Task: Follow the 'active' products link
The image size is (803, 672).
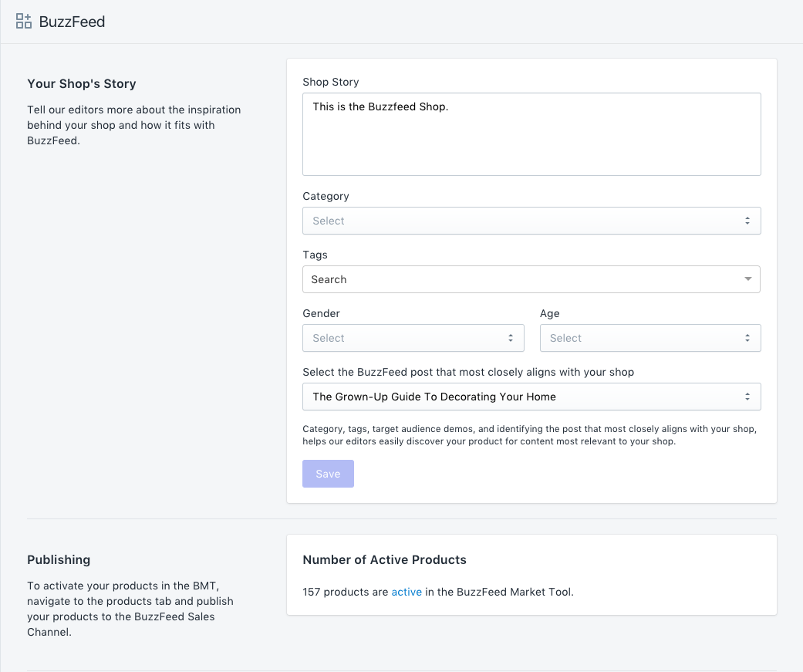Action: 407,592
